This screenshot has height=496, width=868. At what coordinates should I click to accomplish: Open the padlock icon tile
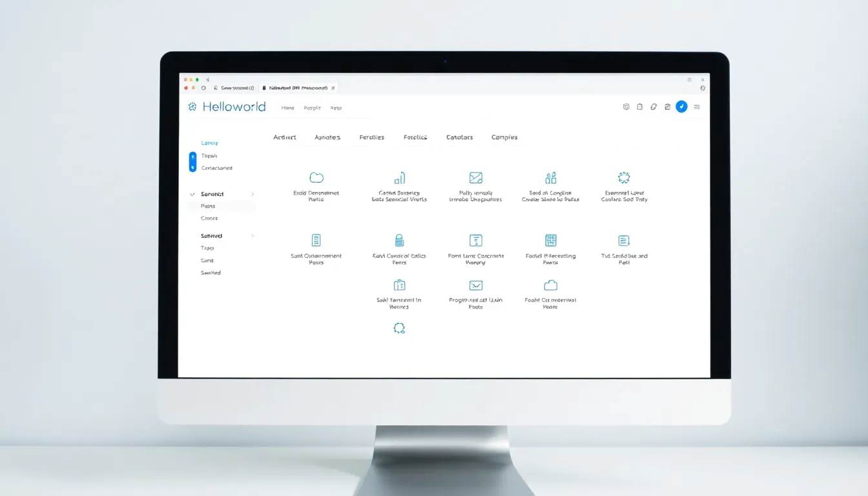(x=399, y=240)
